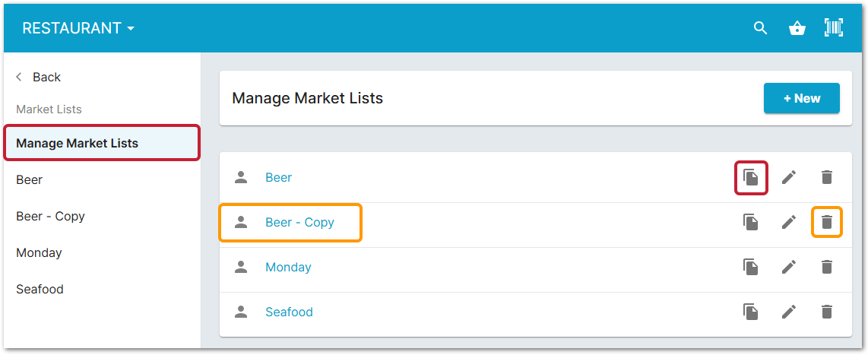Delete the Seafood list
The height and width of the screenshot is (355, 868).
click(x=827, y=312)
